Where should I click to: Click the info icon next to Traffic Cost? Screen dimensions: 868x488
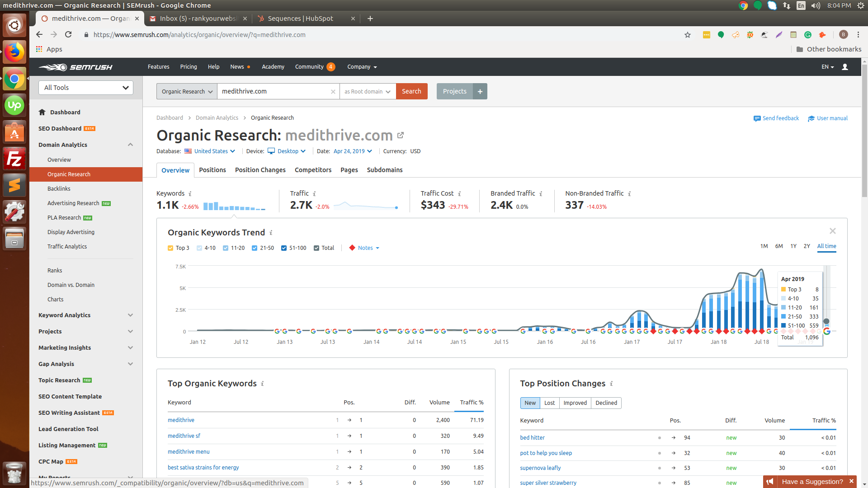pos(459,193)
